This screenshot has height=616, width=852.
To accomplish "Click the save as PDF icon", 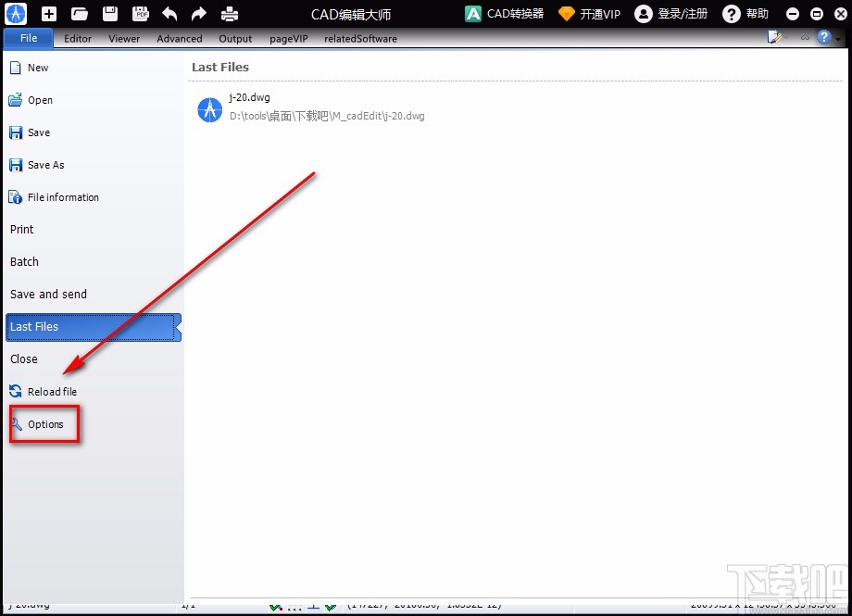I will pyautogui.click(x=141, y=14).
